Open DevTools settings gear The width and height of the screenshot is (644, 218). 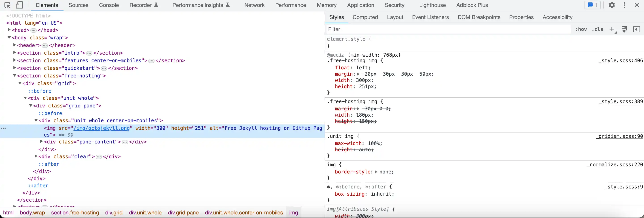coord(612,5)
